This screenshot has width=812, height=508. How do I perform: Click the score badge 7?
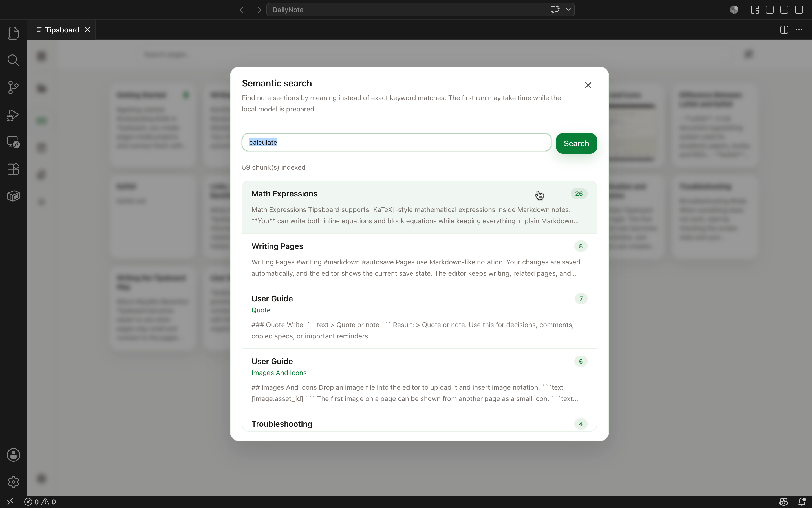pyautogui.click(x=581, y=299)
